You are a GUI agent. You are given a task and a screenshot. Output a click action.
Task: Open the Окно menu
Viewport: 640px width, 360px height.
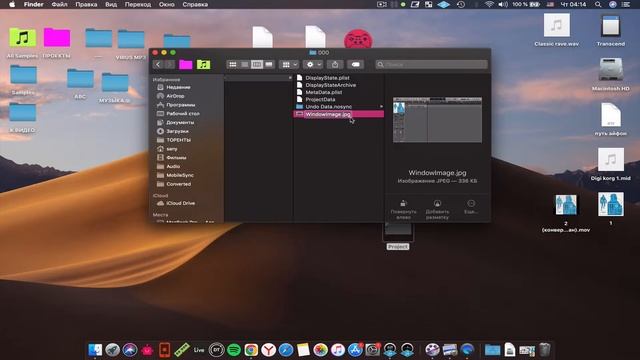point(167,4)
